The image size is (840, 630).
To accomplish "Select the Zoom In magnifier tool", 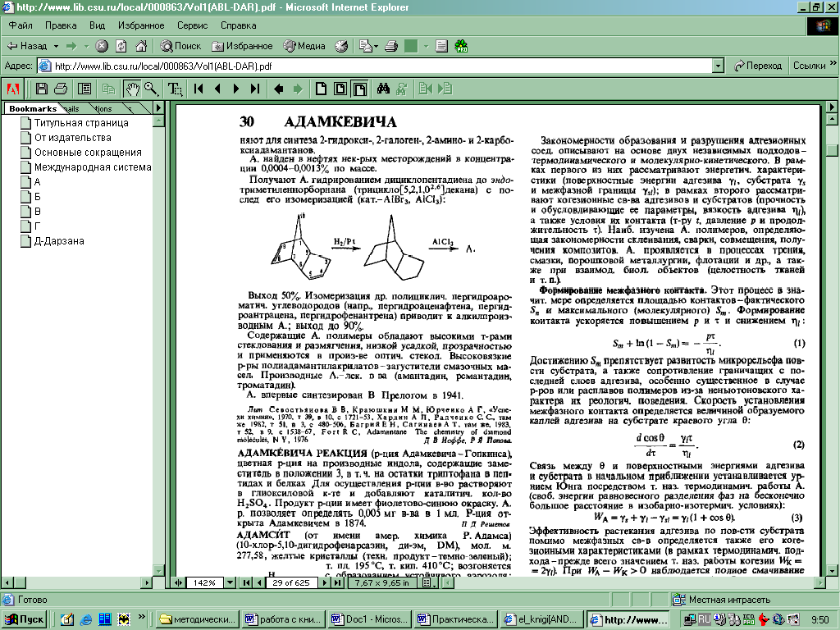I will pyautogui.click(x=152, y=89).
